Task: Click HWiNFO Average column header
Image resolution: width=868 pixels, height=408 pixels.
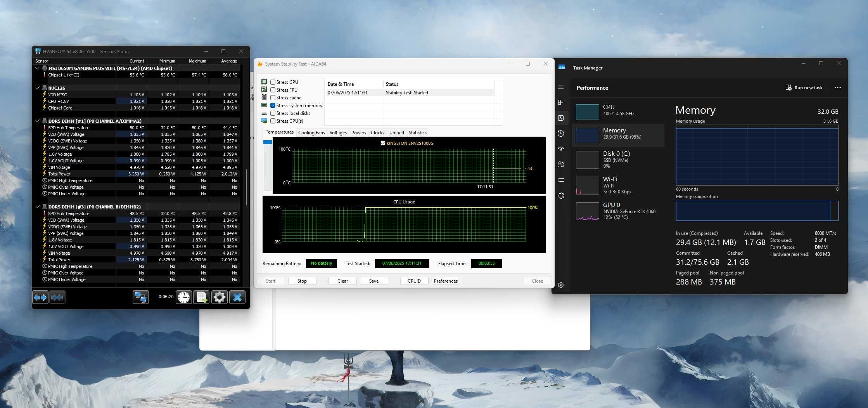Action: pyautogui.click(x=224, y=61)
